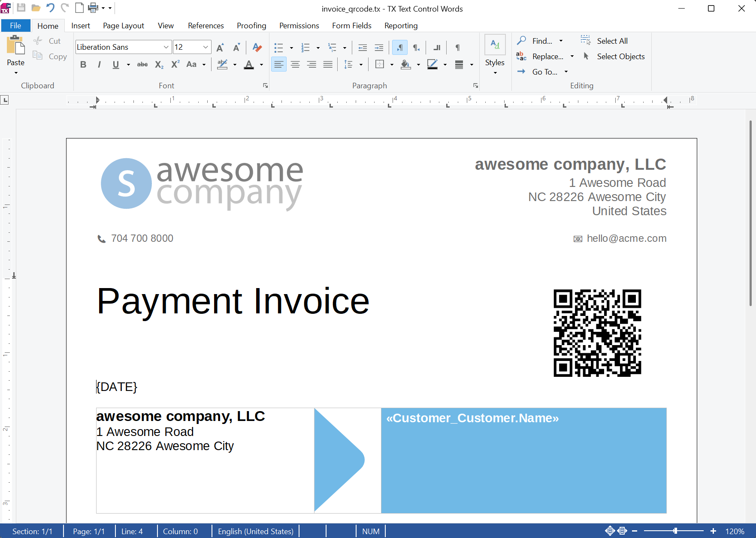756x538 pixels.
Task: Click the text highlight color icon
Action: (x=222, y=64)
